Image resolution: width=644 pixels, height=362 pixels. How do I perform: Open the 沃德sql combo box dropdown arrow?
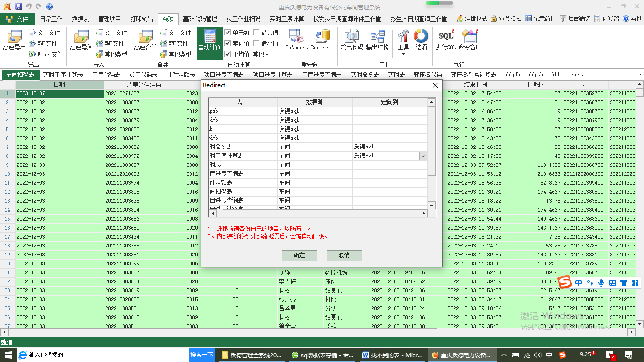click(x=423, y=156)
